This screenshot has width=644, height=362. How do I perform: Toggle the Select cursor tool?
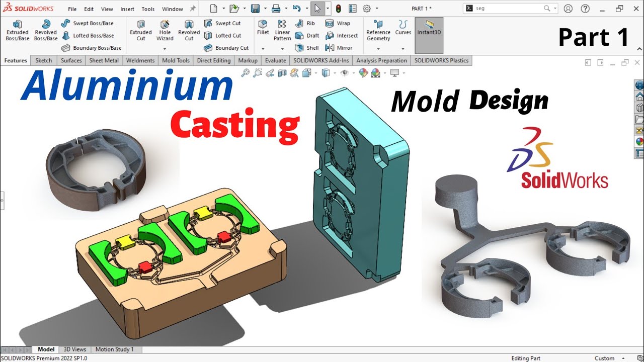click(317, 9)
